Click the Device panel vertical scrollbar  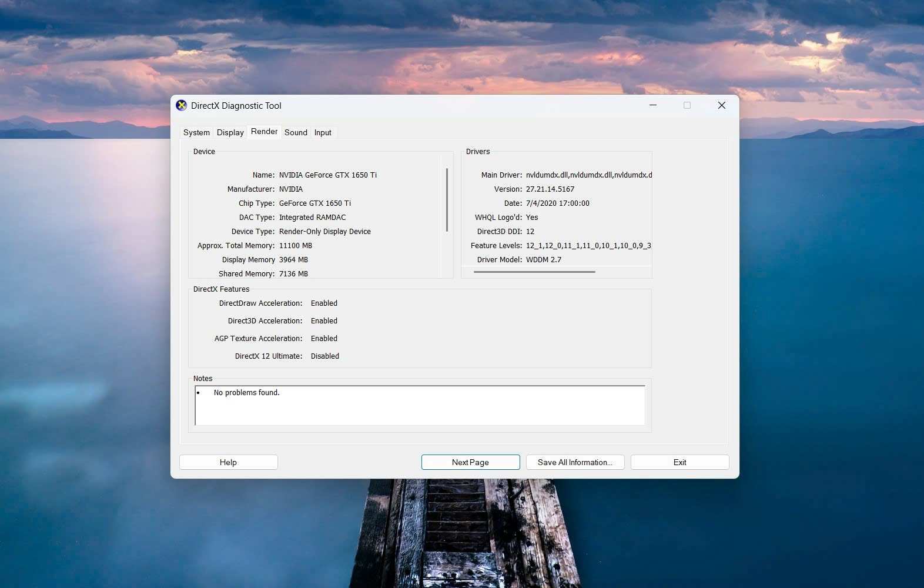pos(447,200)
